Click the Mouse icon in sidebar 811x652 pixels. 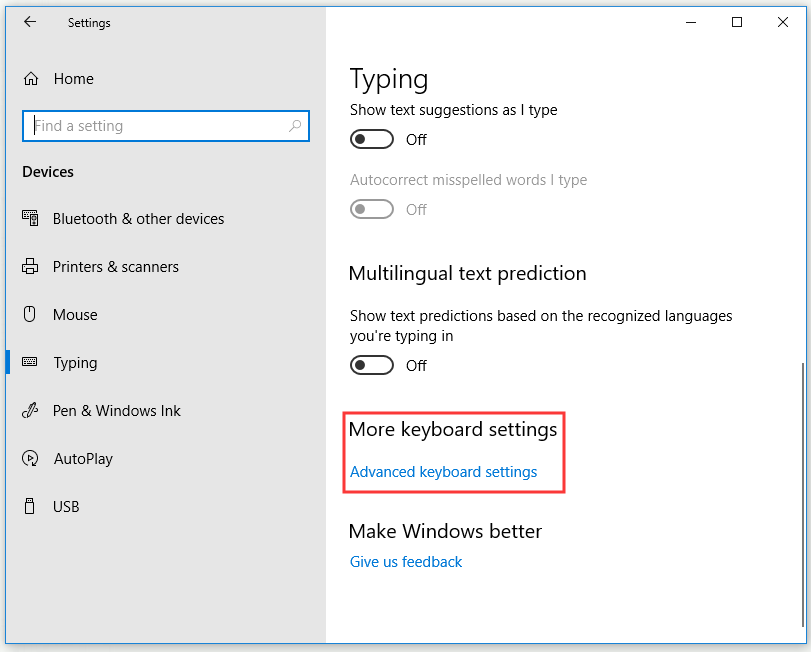[x=30, y=314]
